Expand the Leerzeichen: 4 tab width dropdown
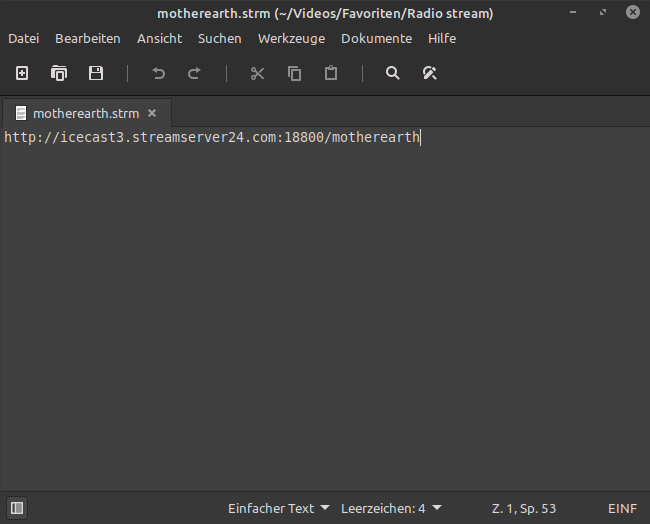650x524 pixels. [391, 508]
